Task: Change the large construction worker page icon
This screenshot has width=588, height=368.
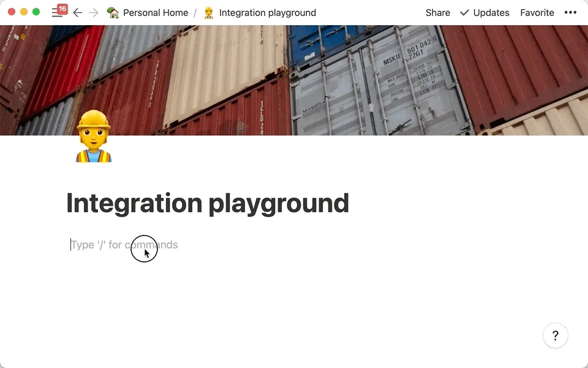Action: [x=93, y=137]
